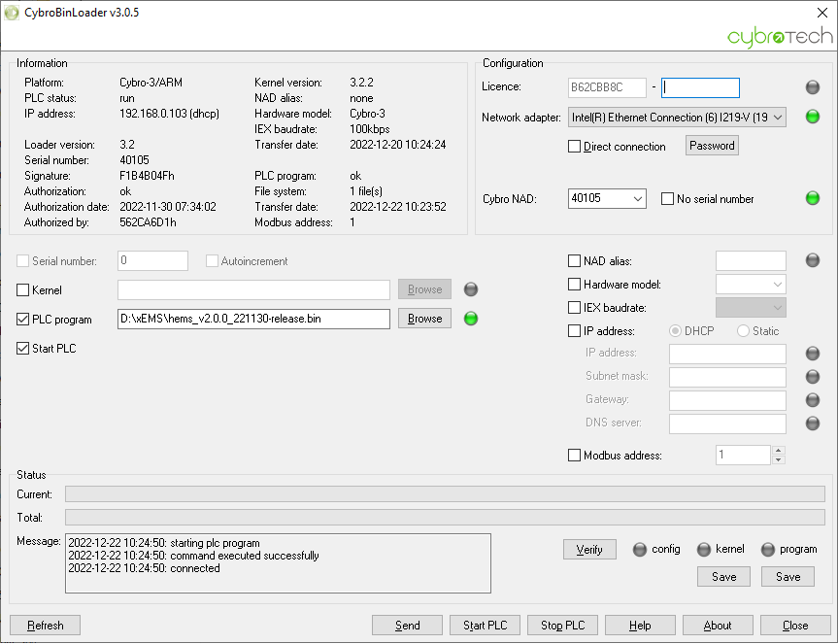
Task: Click the gray Kernel status indicator
Action: (x=471, y=289)
